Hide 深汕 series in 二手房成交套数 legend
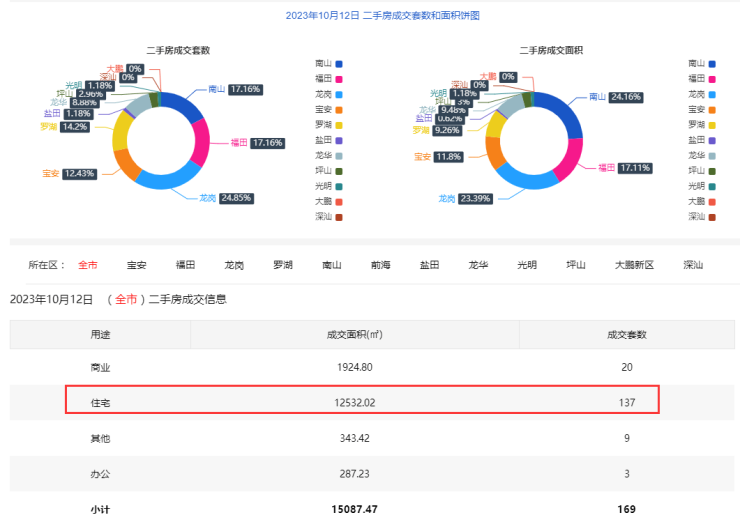The image size is (740, 529). (328, 217)
